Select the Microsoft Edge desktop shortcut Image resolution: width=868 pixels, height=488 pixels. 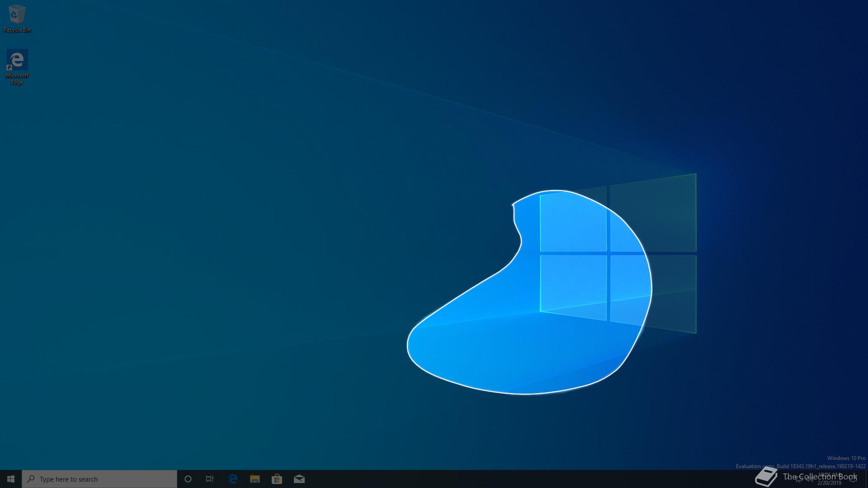point(17,67)
